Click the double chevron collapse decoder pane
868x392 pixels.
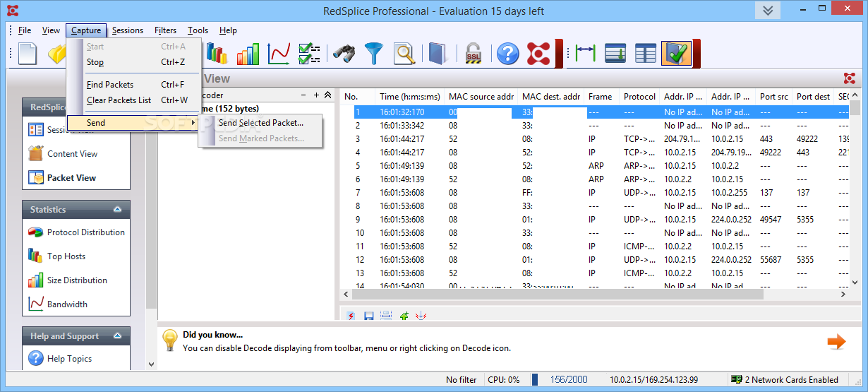pyautogui.click(x=327, y=95)
